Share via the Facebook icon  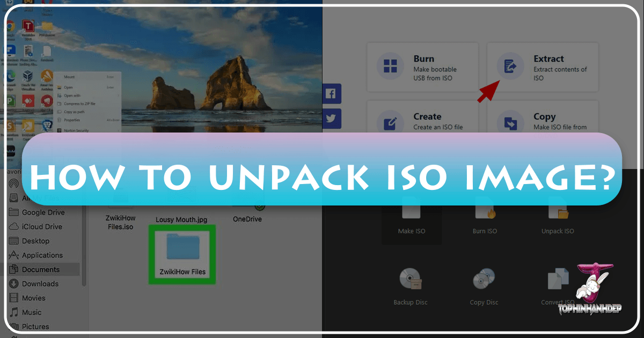coord(332,93)
